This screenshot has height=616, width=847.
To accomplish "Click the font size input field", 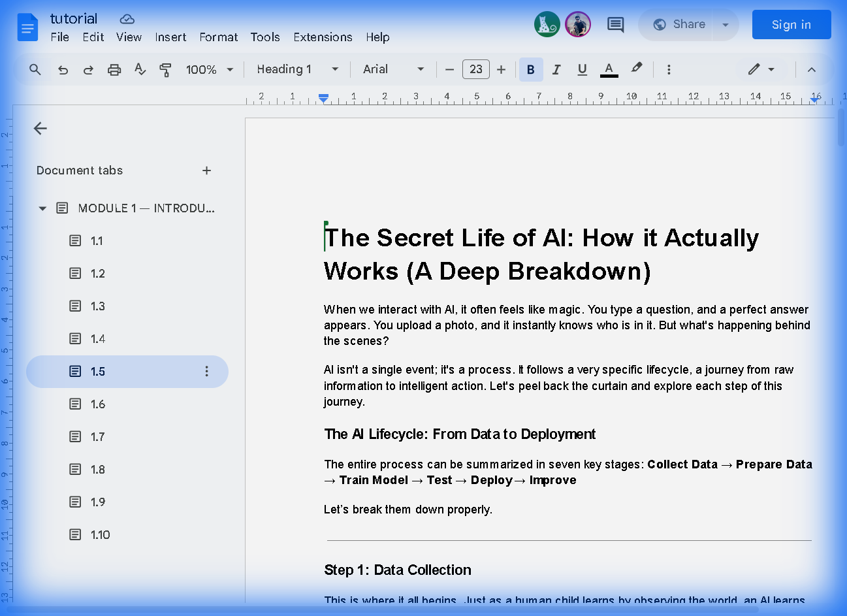I will coord(475,69).
